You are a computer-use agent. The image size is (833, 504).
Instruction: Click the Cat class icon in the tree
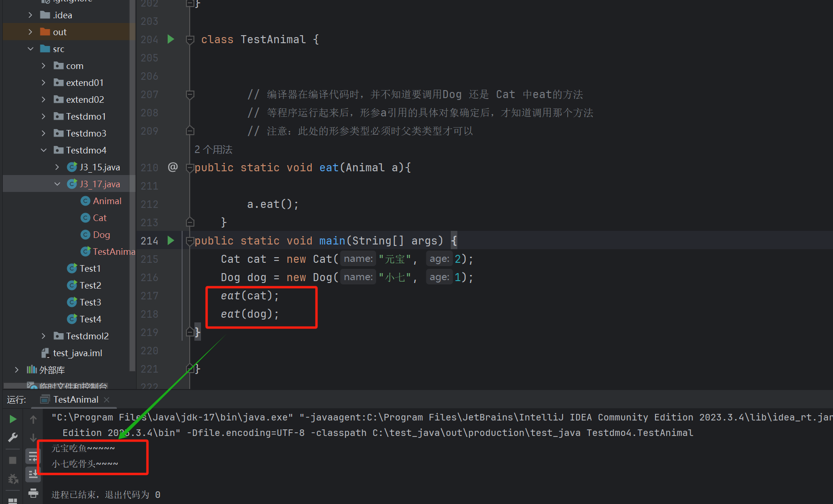click(x=85, y=218)
